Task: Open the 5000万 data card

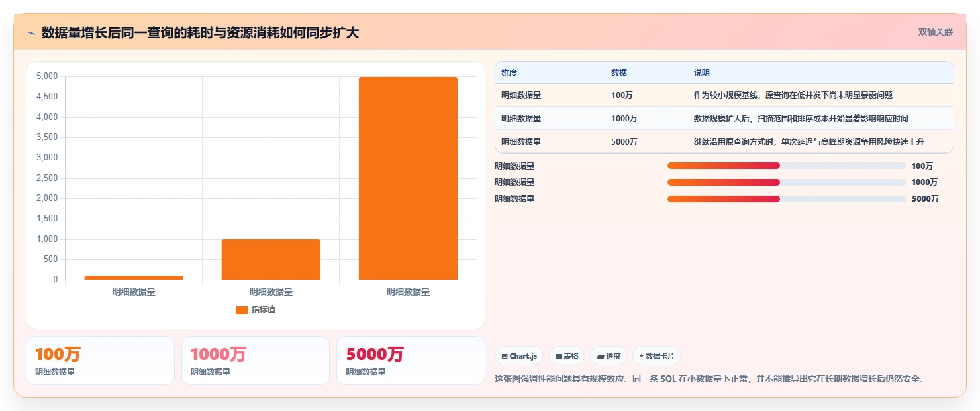Action: pos(411,361)
